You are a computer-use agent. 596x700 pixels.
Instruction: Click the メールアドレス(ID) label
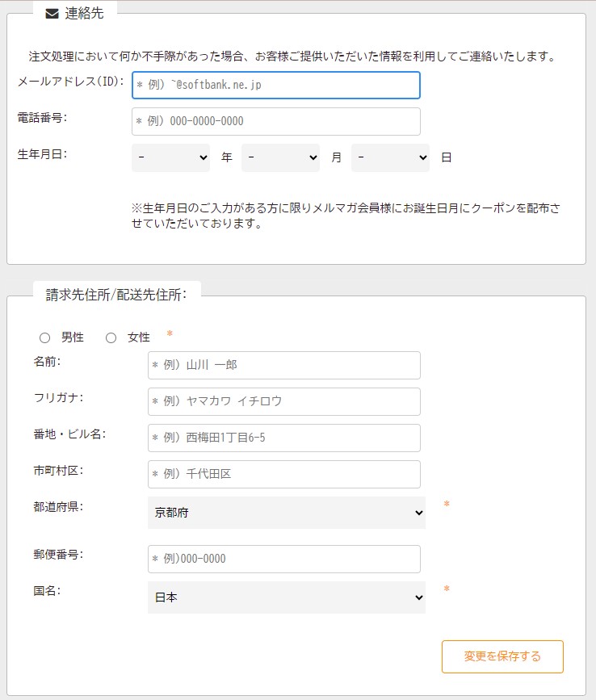(71, 82)
